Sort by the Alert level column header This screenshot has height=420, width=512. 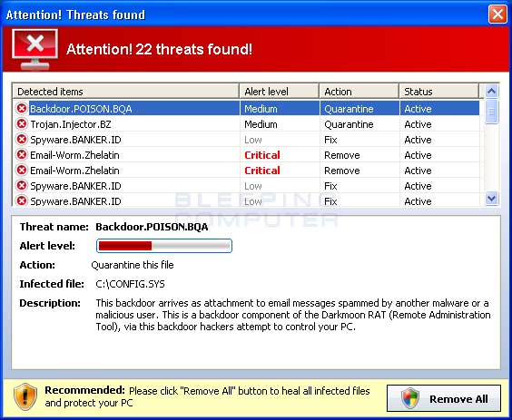(x=280, y=92)
